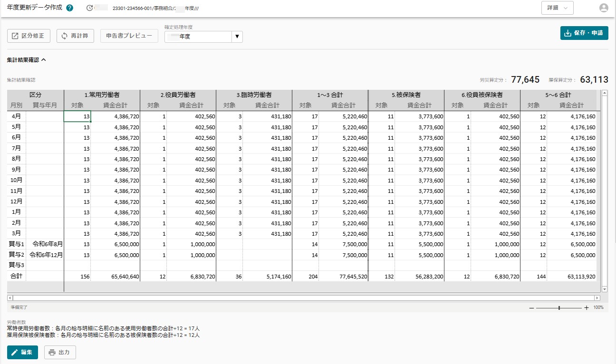Click the 保存・申請 button
This screenshot has height=364, width=616.
(x=584, y=33)
